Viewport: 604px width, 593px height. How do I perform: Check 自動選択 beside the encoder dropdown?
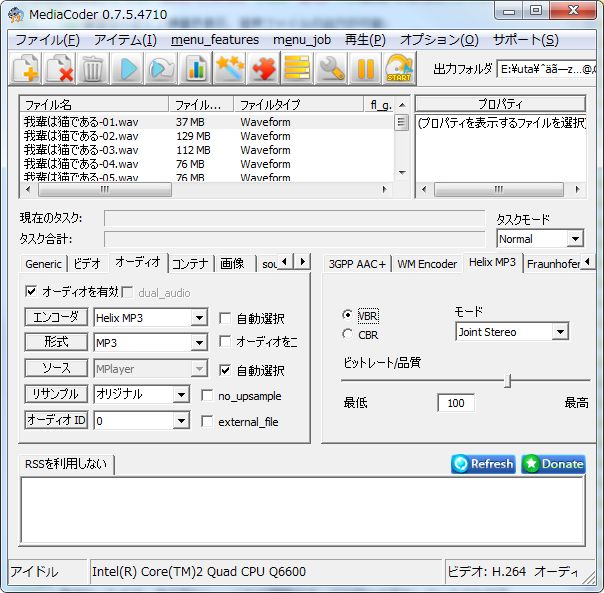225,318
